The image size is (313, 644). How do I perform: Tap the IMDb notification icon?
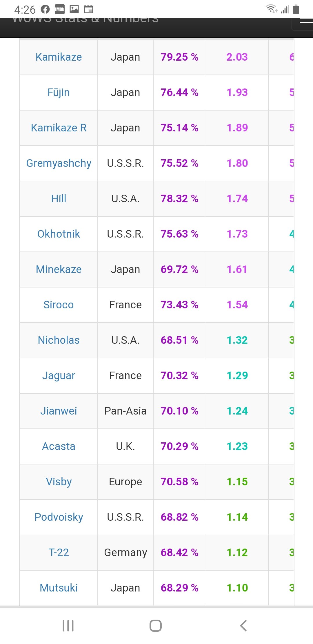(60, 10)
